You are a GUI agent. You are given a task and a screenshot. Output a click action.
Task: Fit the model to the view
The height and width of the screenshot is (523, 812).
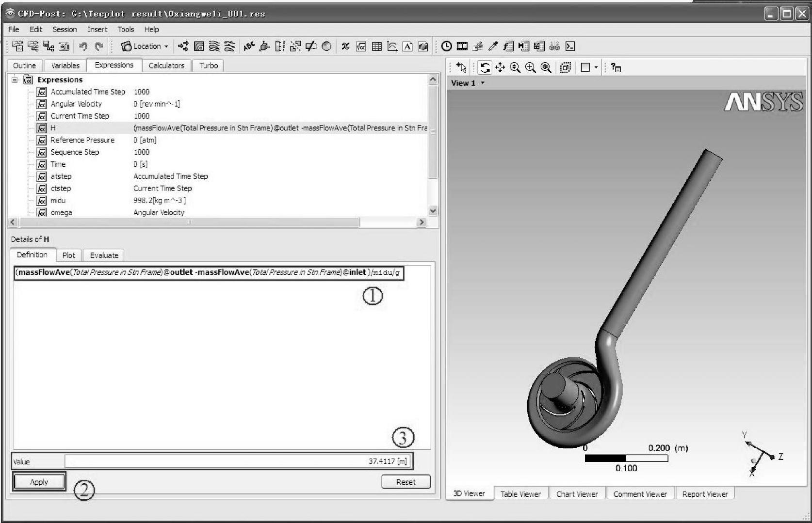point(546,68)
